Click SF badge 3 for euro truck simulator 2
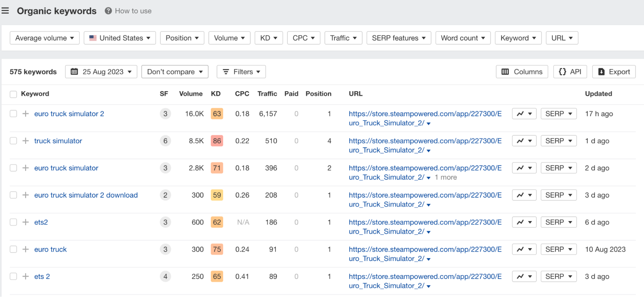Image resolution: width=644 pixels, height=297 pixels. tap(165, 114)
